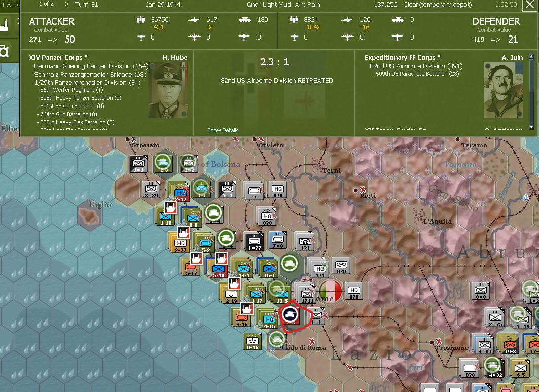The image size is (539, 392).
Task: Open H. Hube commander portrait
Action: coord(168,90)
